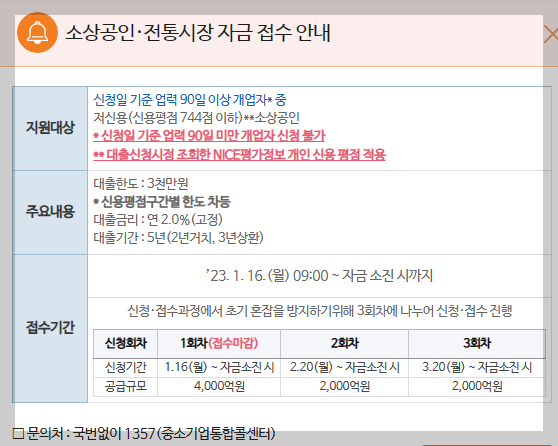The image size is (558, 446).
Task: Click the text 대출한도 : 3천만원
Action: (x=141, y=184)
